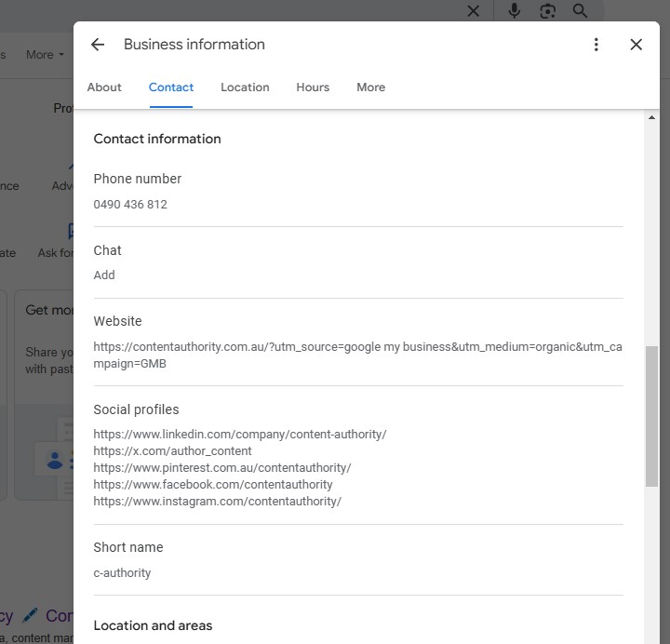Open the three-dot options menu
The height and width of the screenshot is (644, 670).
point(596,45)
